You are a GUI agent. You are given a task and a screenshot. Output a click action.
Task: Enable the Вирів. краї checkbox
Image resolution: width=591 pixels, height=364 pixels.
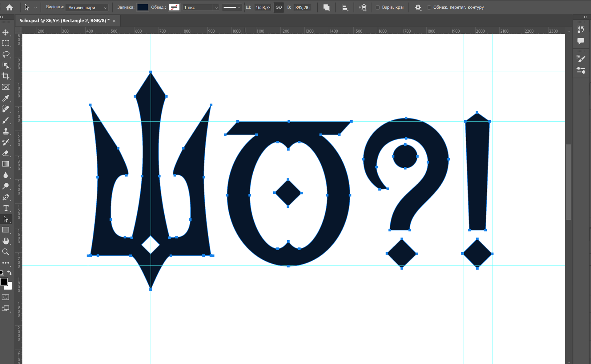pos(378,7)
